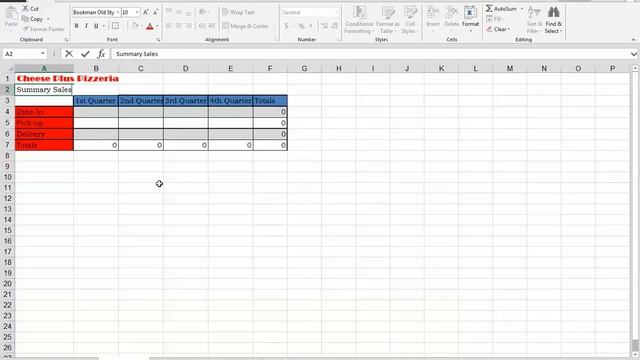Click the Copy button
The width and height of the screenshot is (640, 360).
coord(33,19)
